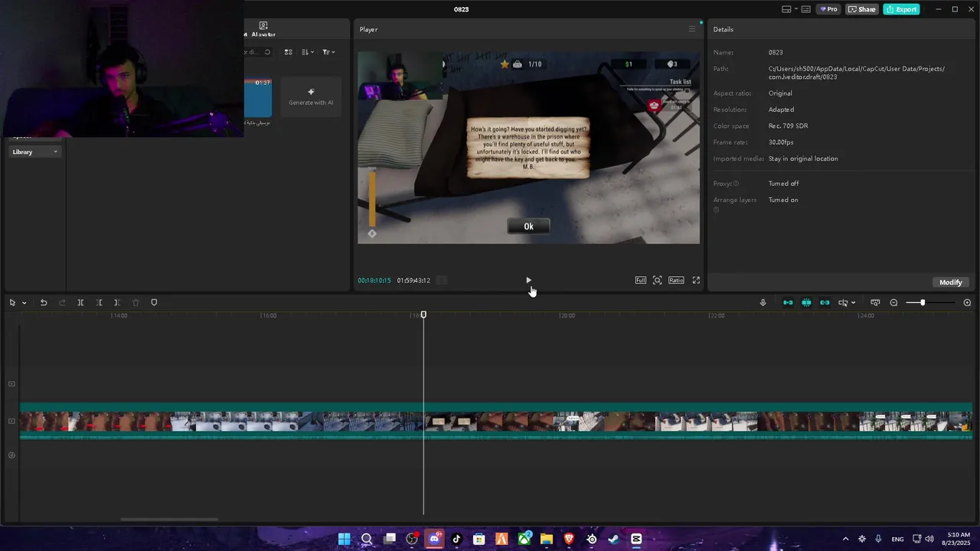Open the AI avatar tab
Image resolution: width=980 pixels, height=551 pixels.
click(x=263, y=29)
